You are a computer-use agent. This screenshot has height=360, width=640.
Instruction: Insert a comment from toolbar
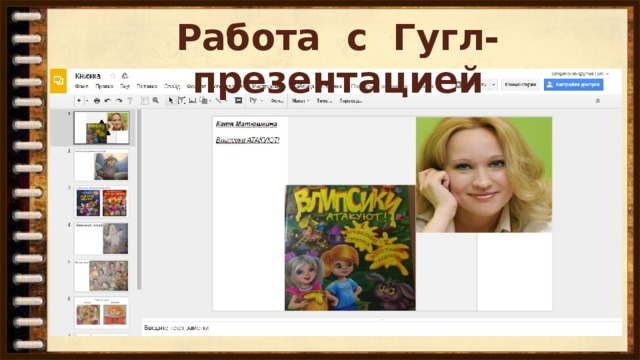239,100
